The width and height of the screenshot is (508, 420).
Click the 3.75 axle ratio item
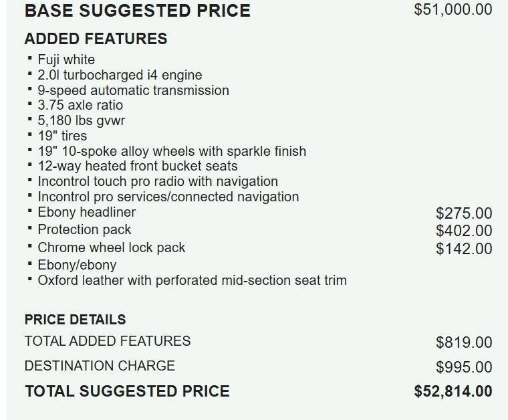pyautogui.click(x=80, y=105)
